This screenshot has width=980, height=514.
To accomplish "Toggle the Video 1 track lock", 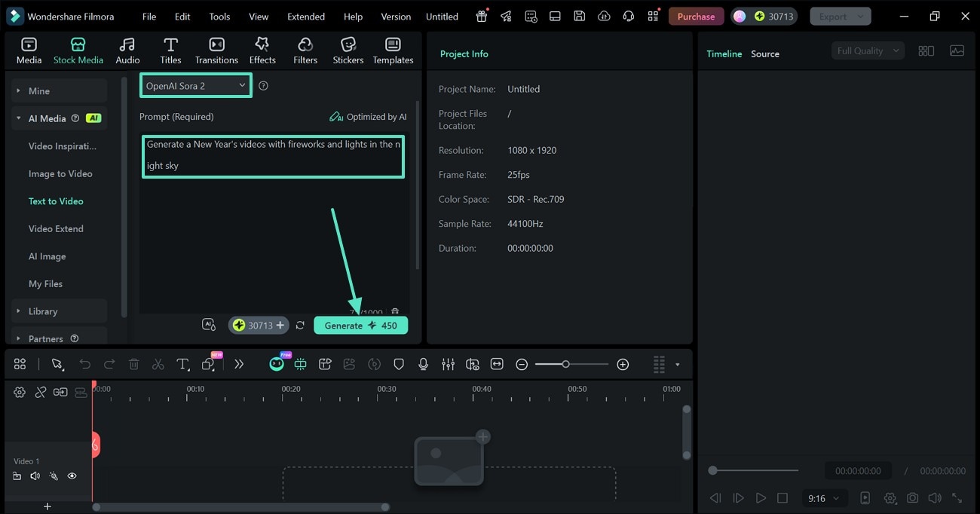I will pyautogui.click(x=17, y=476).
